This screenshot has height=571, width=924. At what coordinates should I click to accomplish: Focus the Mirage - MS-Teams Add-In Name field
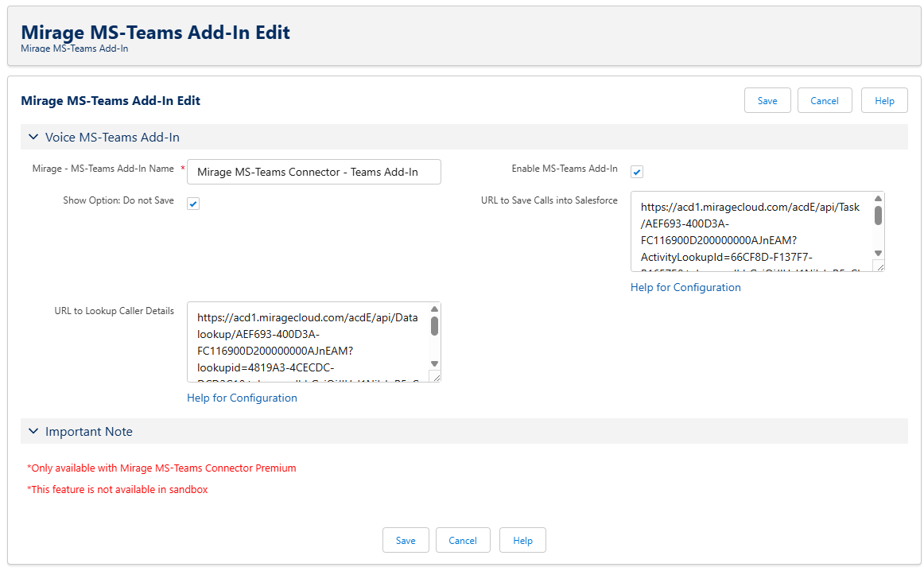[x=313, y=172]
